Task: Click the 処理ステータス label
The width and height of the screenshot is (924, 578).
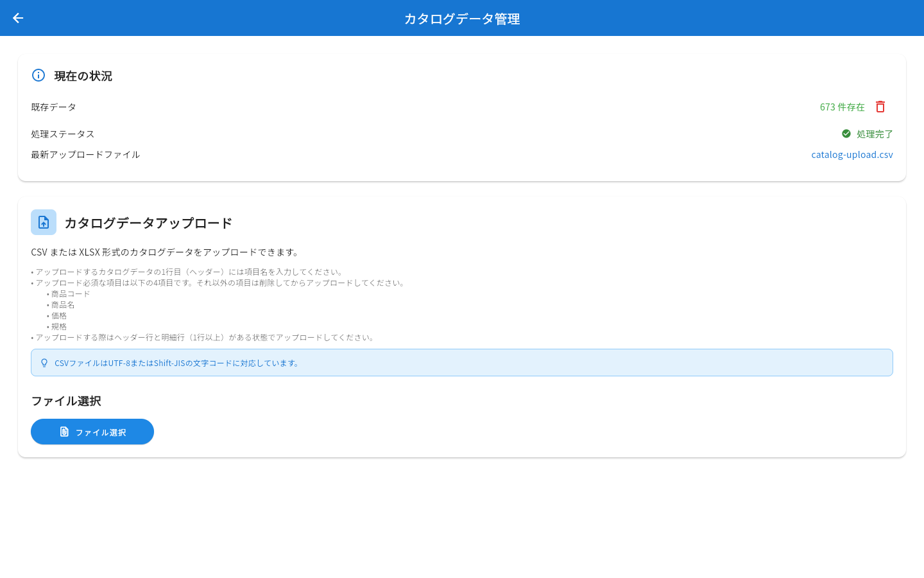Action: (63, 134)
